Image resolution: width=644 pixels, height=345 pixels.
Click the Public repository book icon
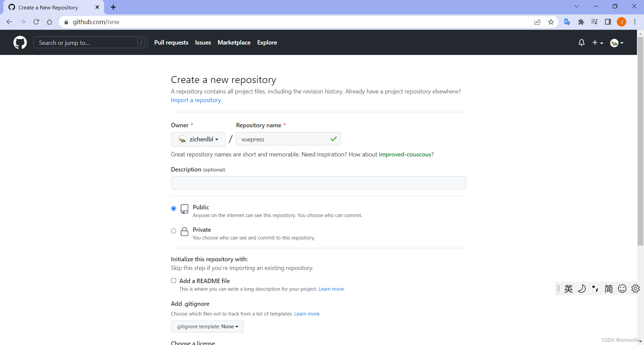(184, 209)
